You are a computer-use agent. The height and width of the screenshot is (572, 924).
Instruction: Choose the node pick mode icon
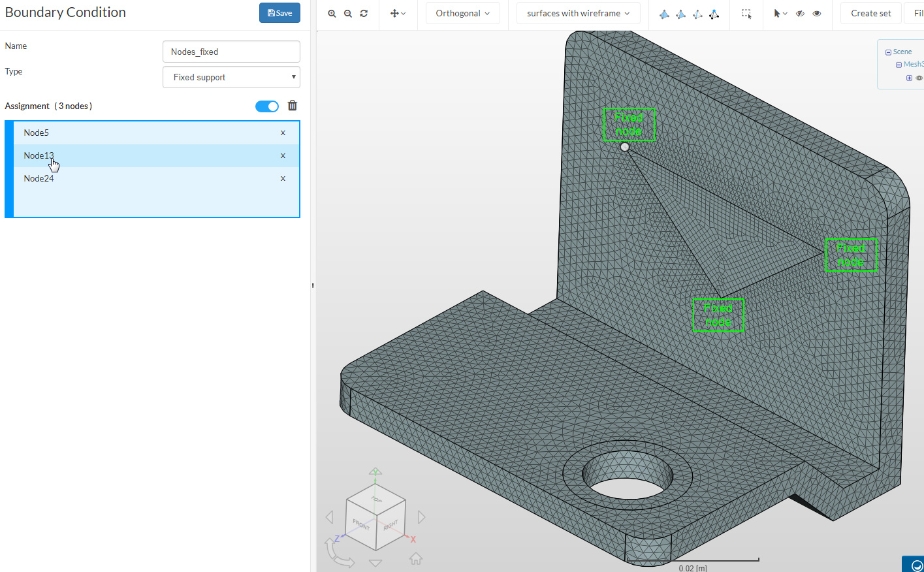714,14
